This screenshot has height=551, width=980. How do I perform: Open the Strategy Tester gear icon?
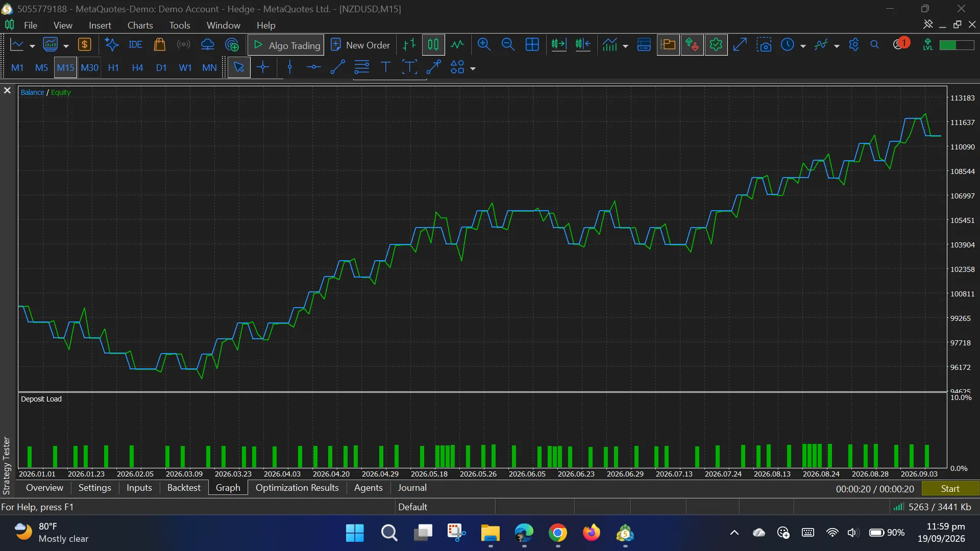point(716,45)
